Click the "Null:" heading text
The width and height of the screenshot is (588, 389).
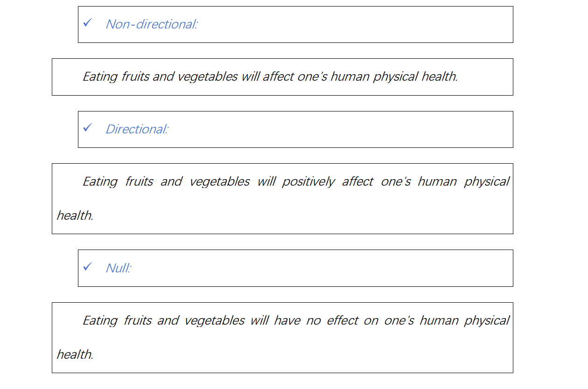coord(119,268)
